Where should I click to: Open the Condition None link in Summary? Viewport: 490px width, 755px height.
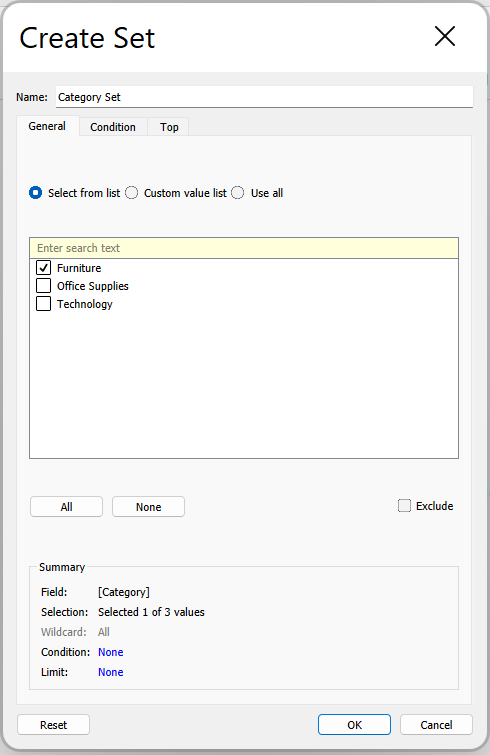(111, 652)
